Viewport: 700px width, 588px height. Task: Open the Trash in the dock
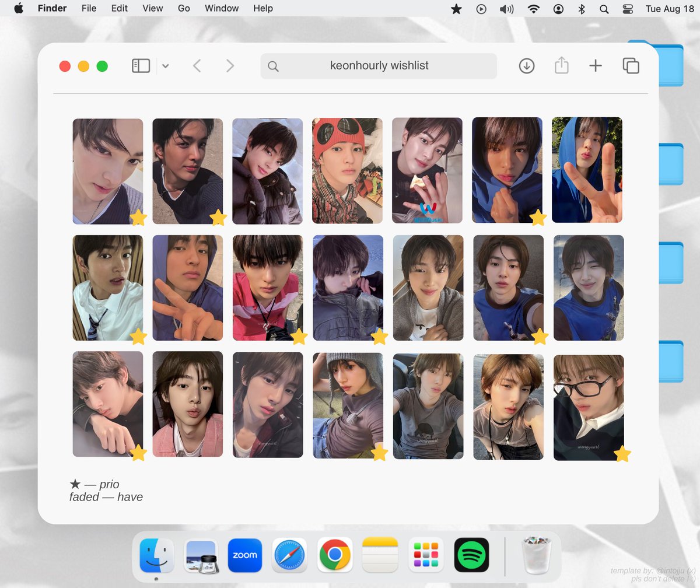point(536,555)
